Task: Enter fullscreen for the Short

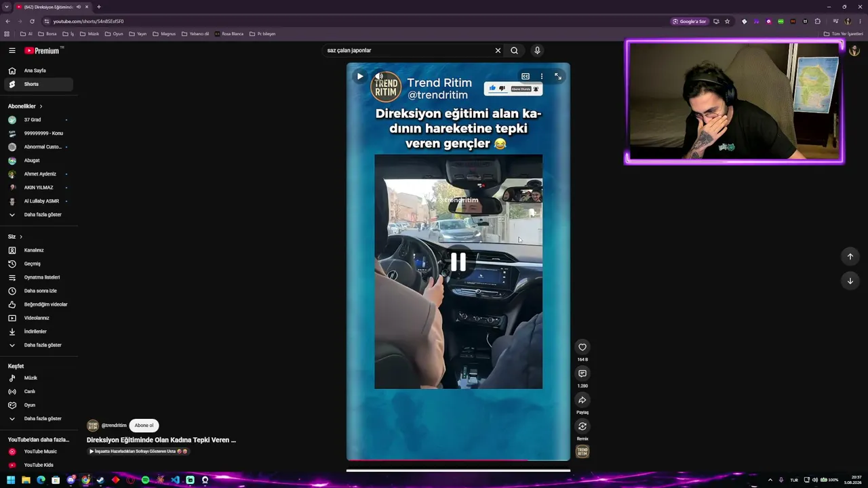Action: (x=558, y=77)
